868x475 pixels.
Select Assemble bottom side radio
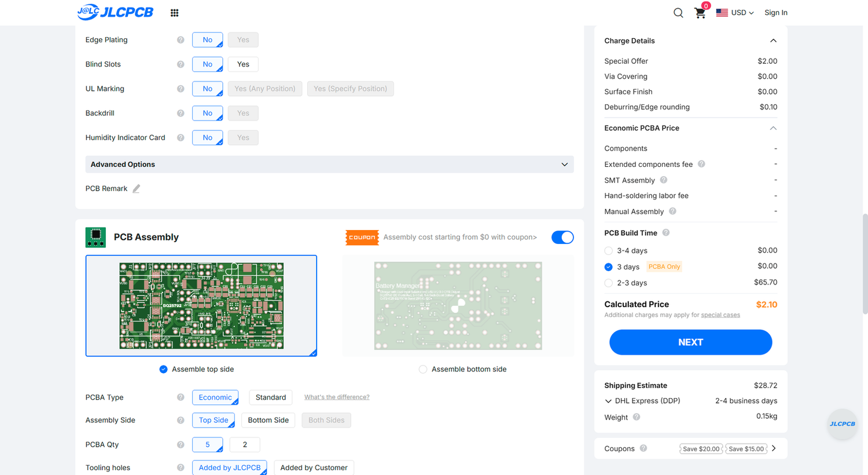(x=423, y=369)
